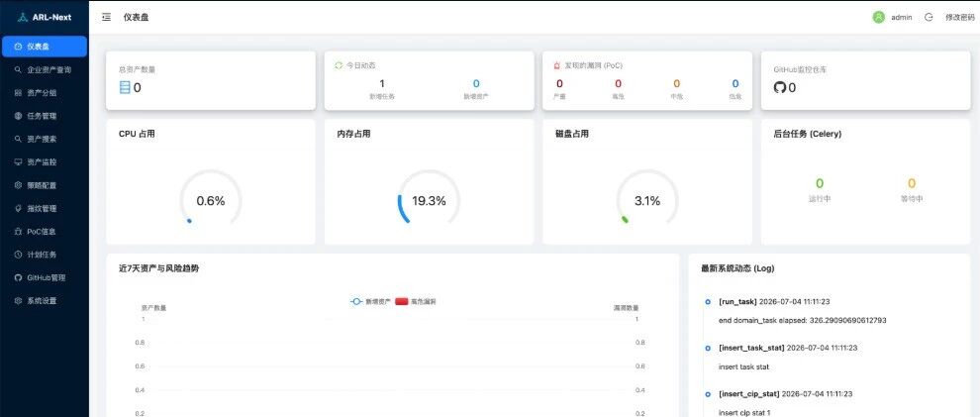The image size is (980, 417).
Task: Click the ARL-Next logo icon
Action: (22, 18)
